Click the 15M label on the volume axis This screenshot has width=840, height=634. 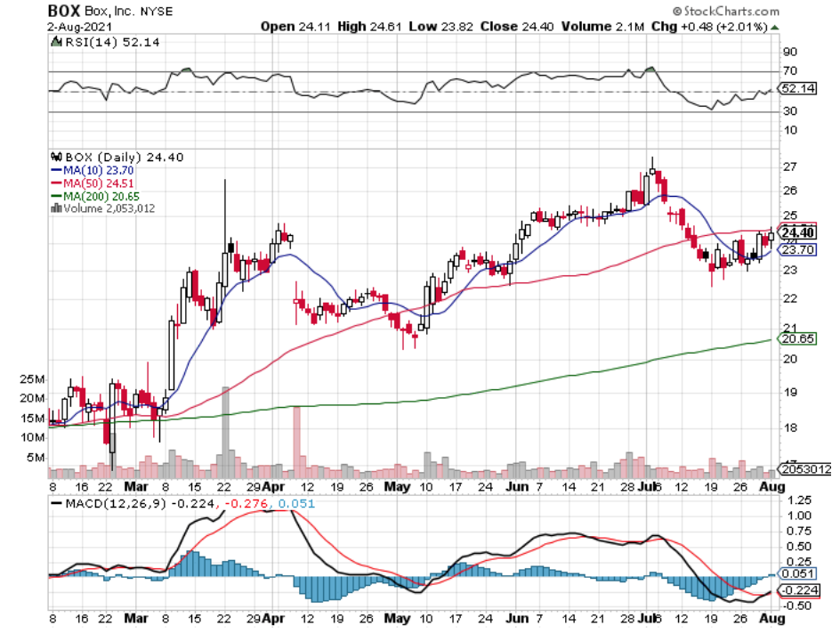[x=32, y=419]
